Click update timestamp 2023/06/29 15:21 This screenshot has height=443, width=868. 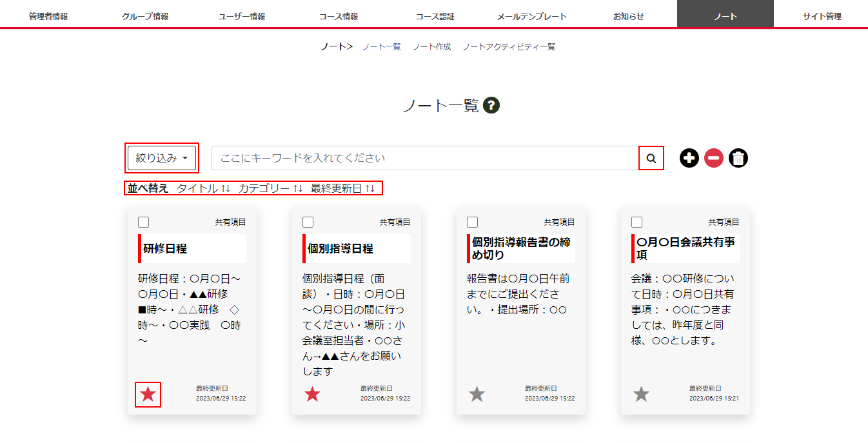coord(714,399)
